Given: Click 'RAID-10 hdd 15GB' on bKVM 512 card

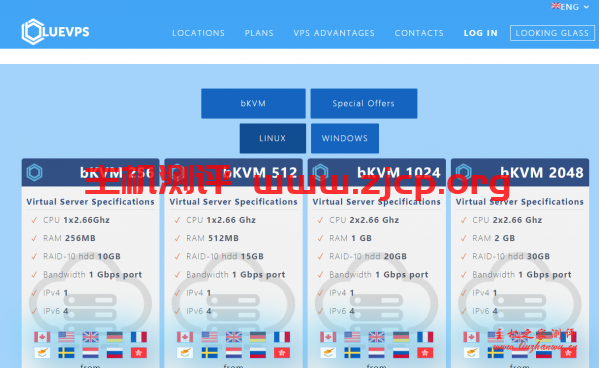Looking at the screenshot, I should click(x=225, y=256).
